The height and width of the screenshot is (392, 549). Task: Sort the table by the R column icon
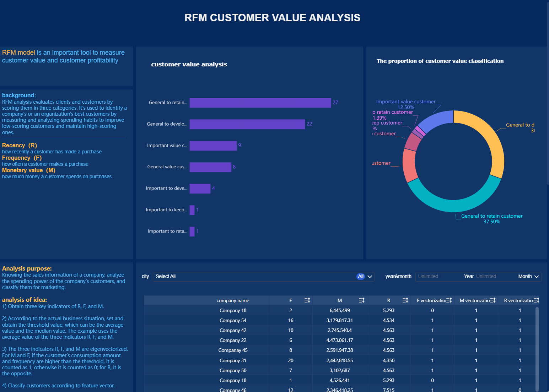[405, 300]
